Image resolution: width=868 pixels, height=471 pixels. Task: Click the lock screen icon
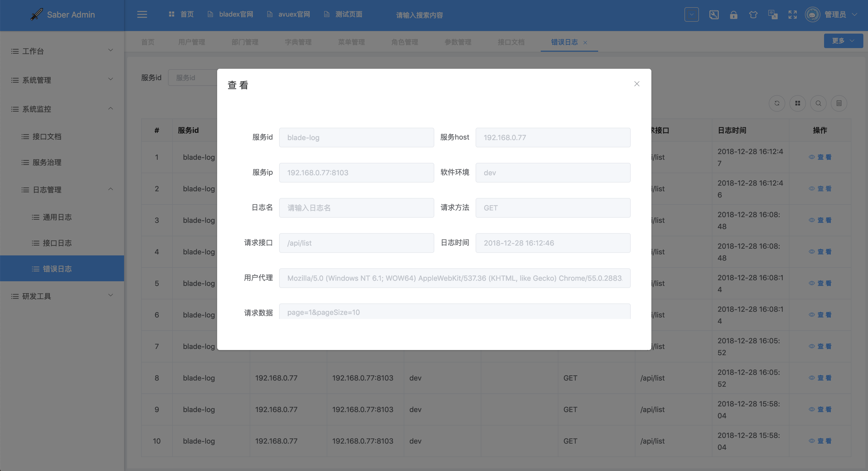[x=733, y=15]
